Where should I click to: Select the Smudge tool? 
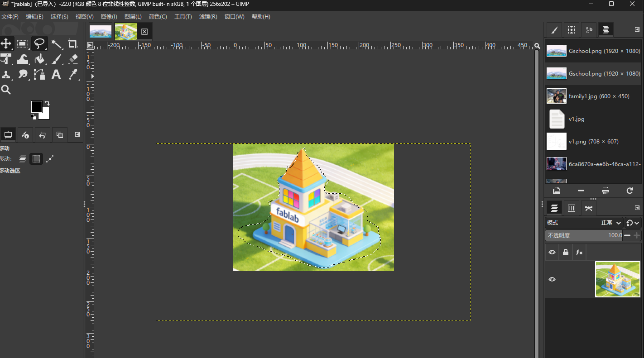[22, 74]
